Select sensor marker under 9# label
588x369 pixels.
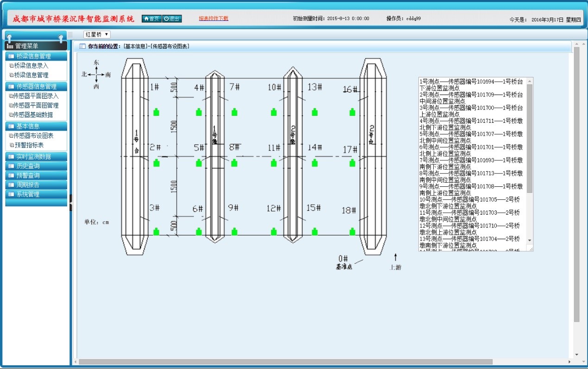click(234, 231)
